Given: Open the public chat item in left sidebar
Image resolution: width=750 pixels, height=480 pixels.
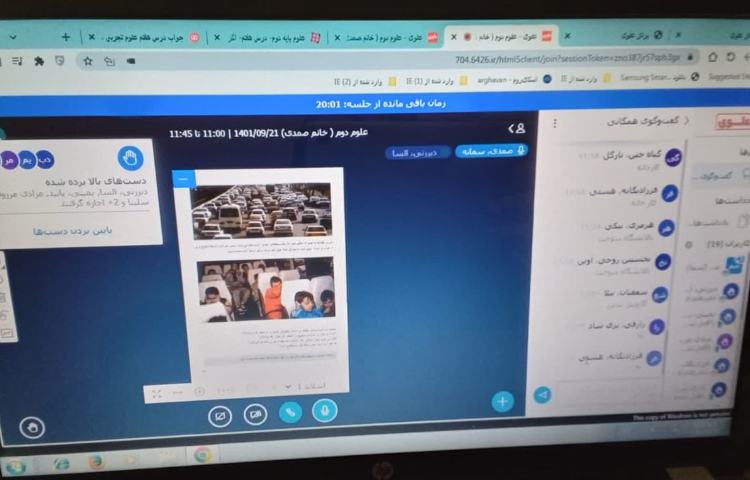Looking at the screenshot, I should [721, 175].
